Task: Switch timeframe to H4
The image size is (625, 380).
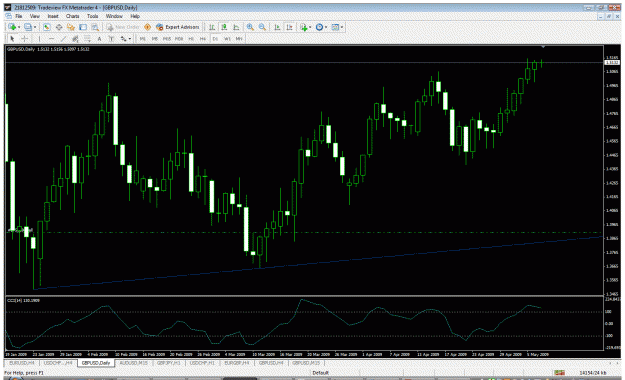Action: [x=203, y=39]
